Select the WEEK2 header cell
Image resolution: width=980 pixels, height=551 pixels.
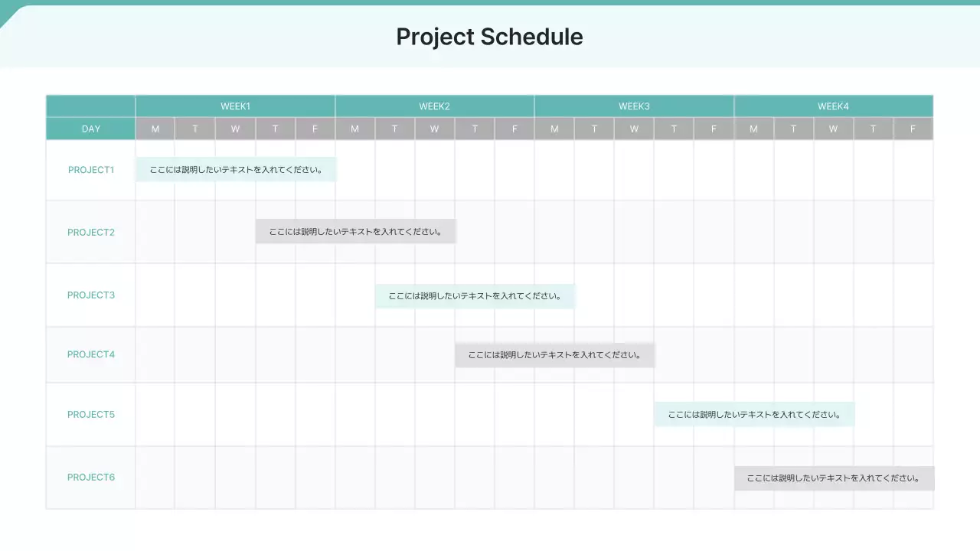[x=434, y=106]
